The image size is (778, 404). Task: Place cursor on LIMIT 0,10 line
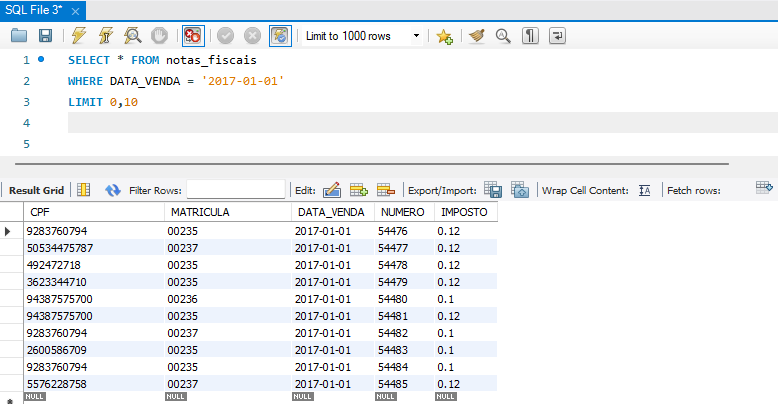coord(103,102)
